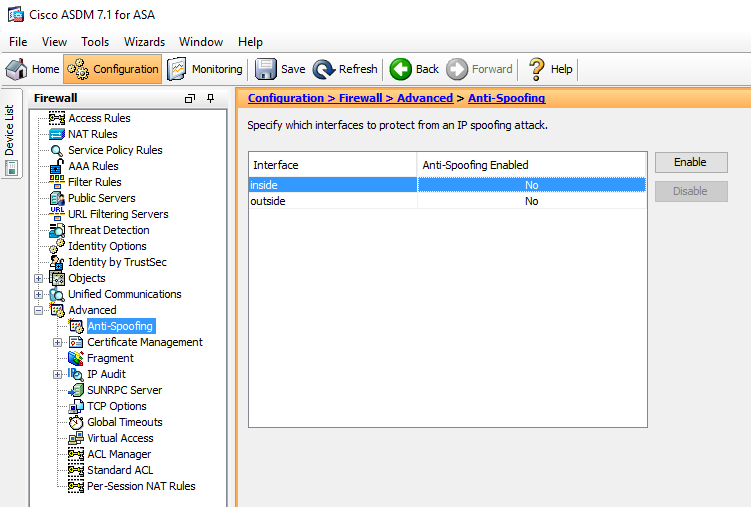Click the Access Rules key icon
Viewport: 751px width, 507px height.
tap(57, 118)
